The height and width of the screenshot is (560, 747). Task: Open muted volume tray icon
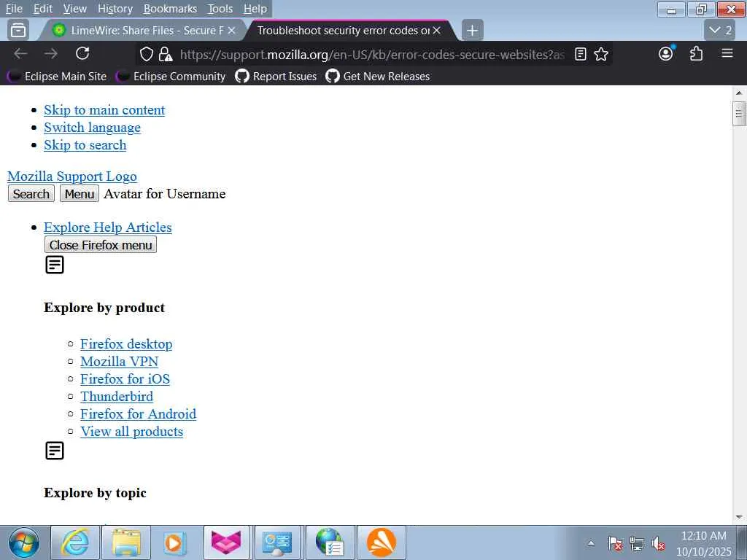pyautogui.click(x=659, y=542)
